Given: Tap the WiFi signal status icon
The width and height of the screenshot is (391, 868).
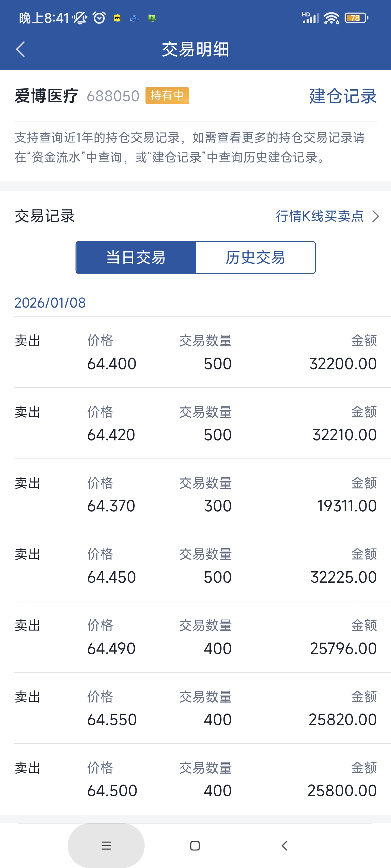Looking at the screenshot, I should tap(331, 18).
